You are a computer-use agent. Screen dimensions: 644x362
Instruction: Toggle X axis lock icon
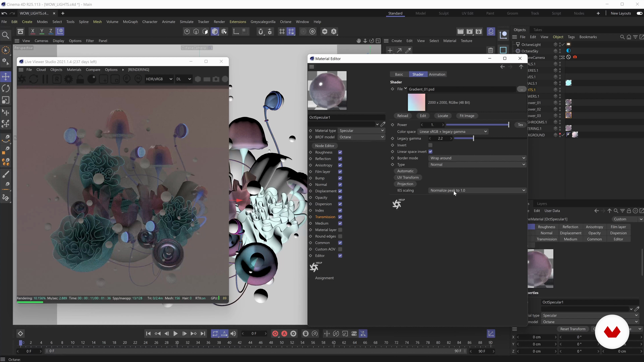pyautogui.click(x=33, y=32)
